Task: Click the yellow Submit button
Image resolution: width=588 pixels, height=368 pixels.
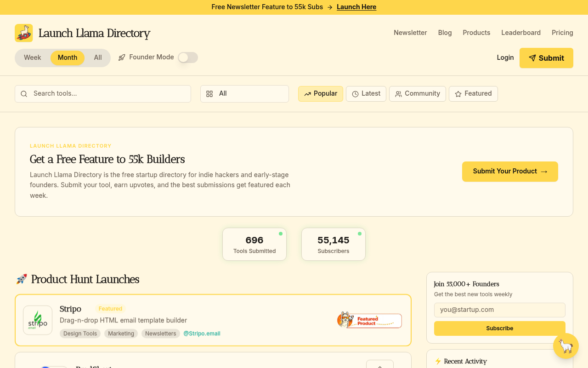Action: click(546, 58)
